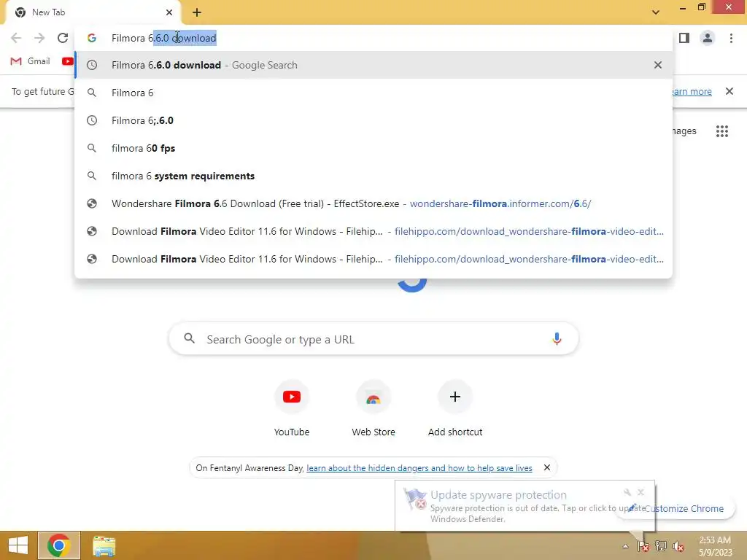This screenshot has height=560, width=747.
Task: Open the Action Center flag icon
Action: (x=643, y=546)
